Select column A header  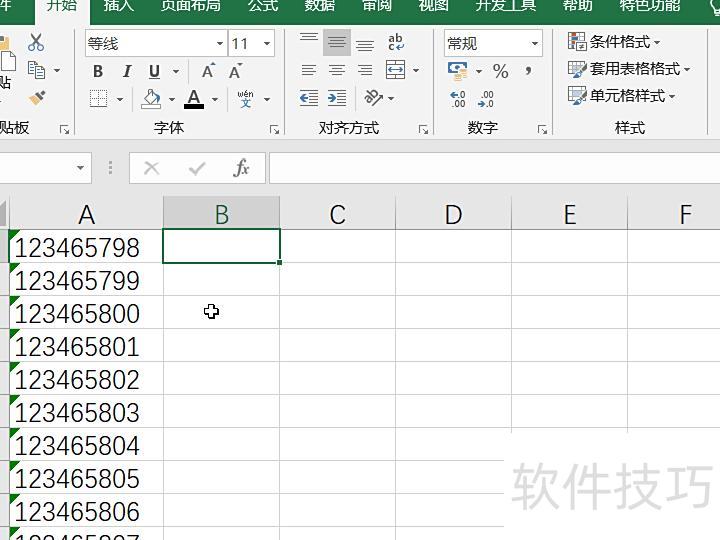click(x=86, y=214)
